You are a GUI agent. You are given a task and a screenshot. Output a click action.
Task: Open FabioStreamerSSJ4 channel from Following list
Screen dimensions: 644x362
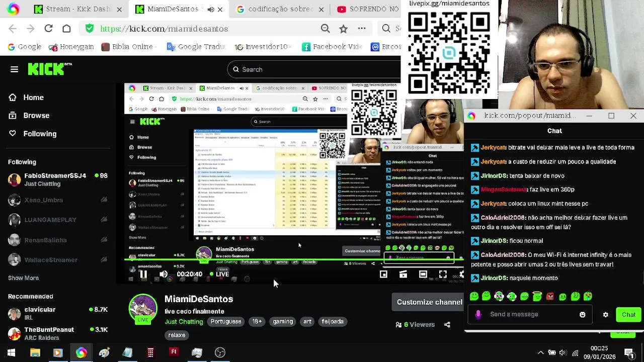pos(58,179)
